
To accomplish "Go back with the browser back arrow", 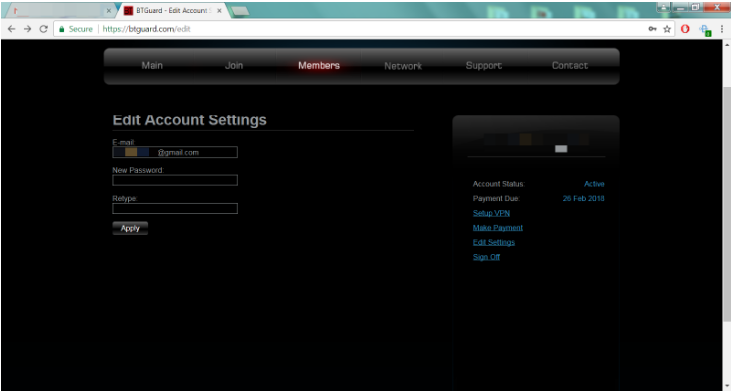I will (x=12, y=29).
